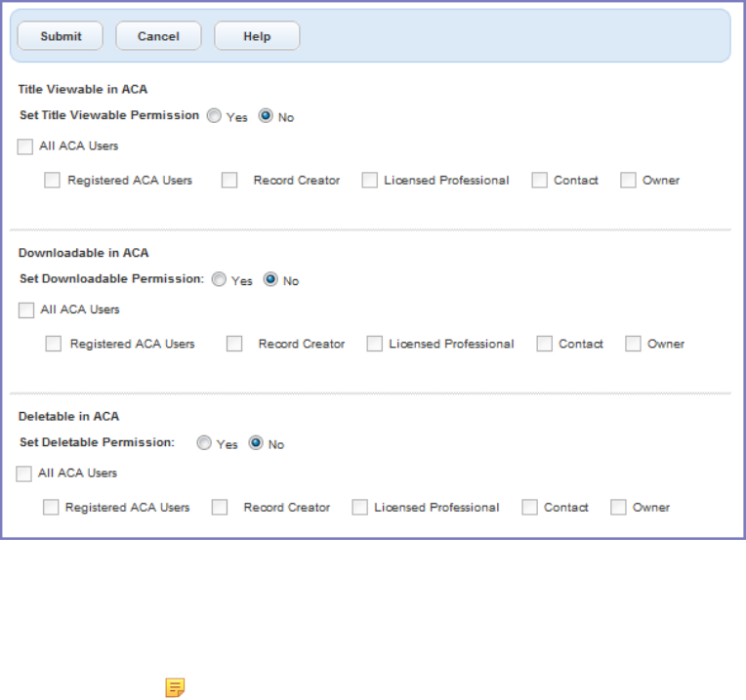Select Yes for Set Title Viewable Permission
This screenshot has height=700, width=746.
click(214, 115)
